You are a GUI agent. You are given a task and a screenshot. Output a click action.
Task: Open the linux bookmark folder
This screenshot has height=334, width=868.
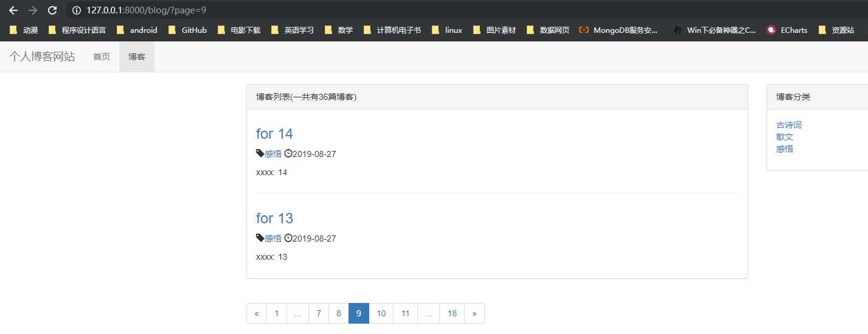(446, 30)
